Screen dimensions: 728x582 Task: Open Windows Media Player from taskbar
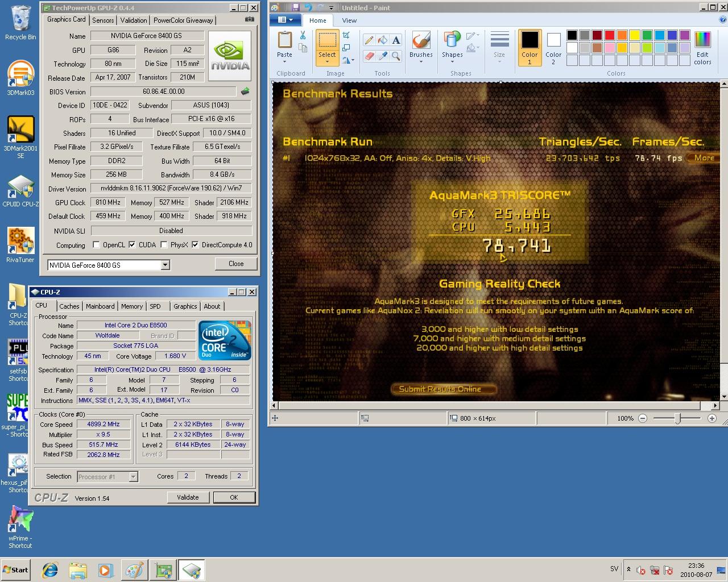[106, 570]
